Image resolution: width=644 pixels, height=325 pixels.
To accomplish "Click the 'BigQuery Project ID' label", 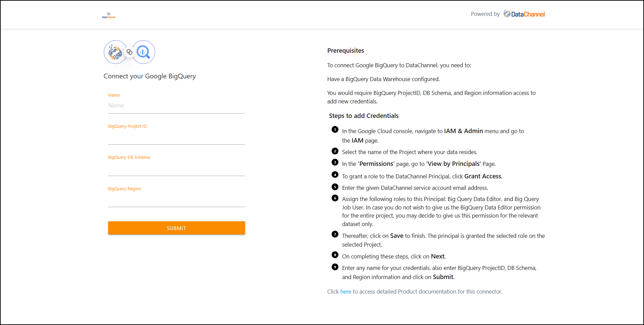I will (x=127, y=126).
